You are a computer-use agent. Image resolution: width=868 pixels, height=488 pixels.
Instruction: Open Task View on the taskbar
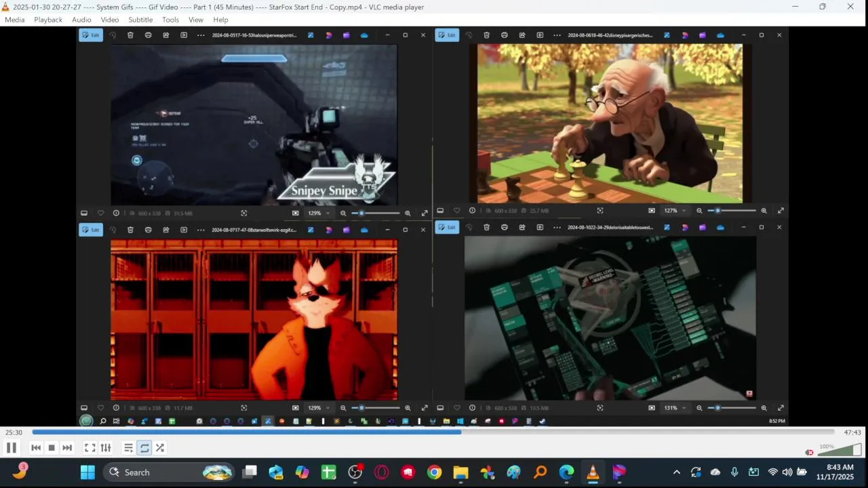pyautogui.click(x=250, y=472)
